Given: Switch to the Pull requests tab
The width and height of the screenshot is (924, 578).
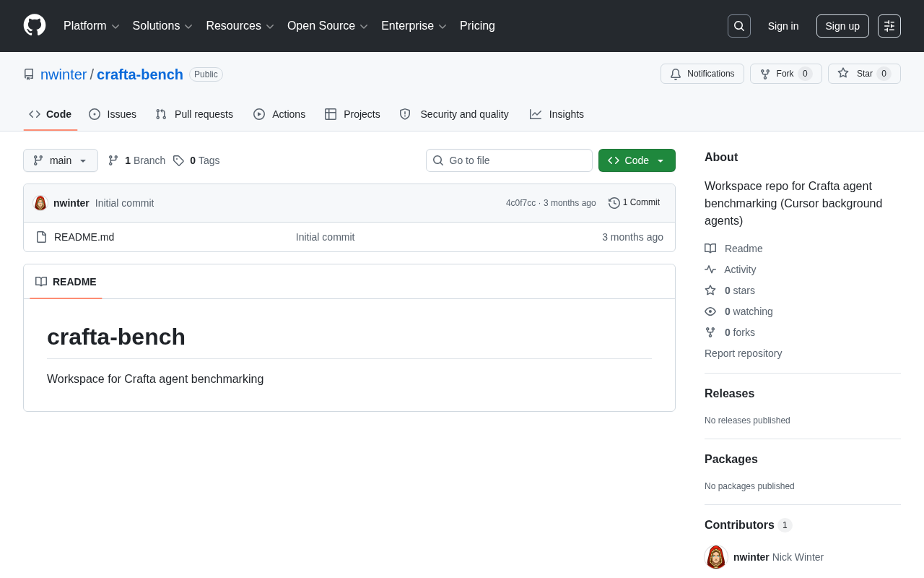Looking at the screenshot, I should pyautogui.click(x=194, y=114).
